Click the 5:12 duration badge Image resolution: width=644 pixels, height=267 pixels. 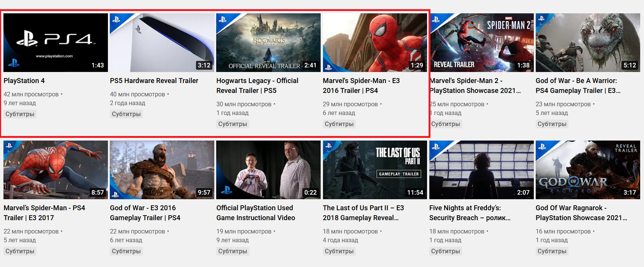point(630,65)
